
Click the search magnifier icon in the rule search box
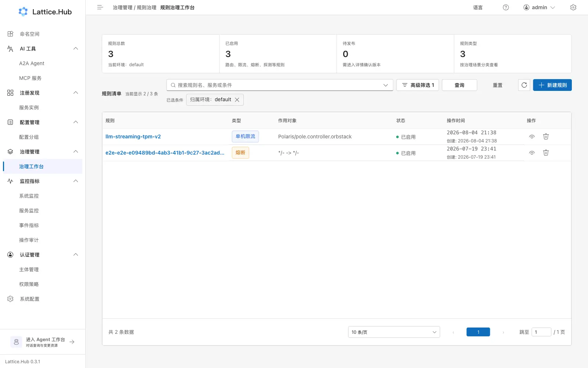[x=173, y=85]
